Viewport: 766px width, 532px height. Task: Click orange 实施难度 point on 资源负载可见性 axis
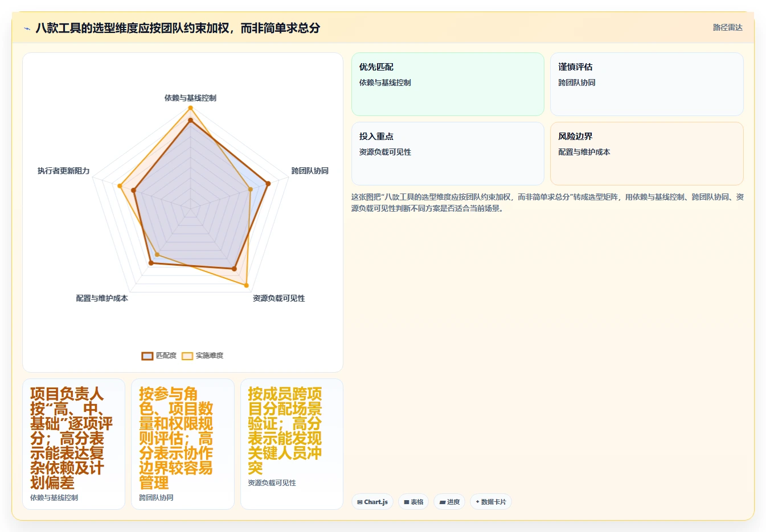coord(247,284)
